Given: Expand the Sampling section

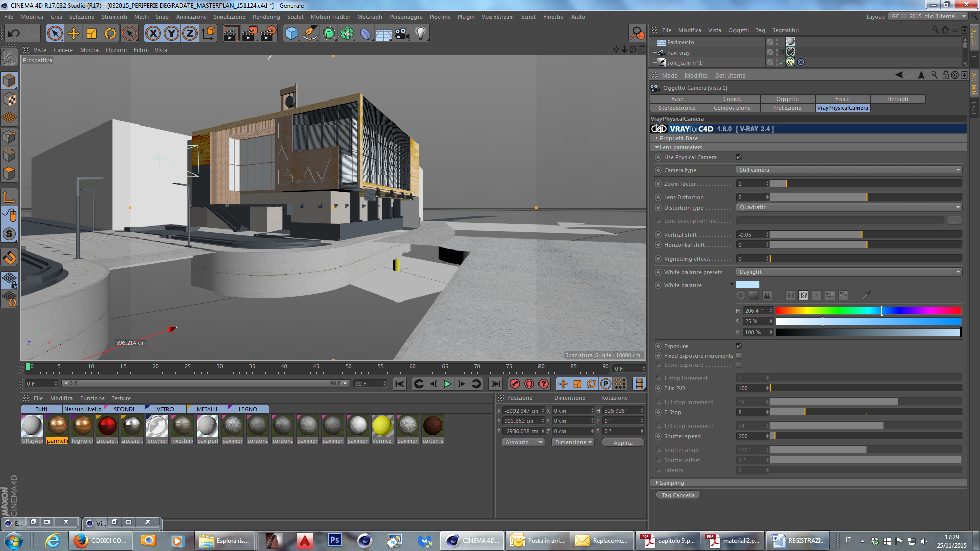Looking at the screenshot, I should point(671,483).
